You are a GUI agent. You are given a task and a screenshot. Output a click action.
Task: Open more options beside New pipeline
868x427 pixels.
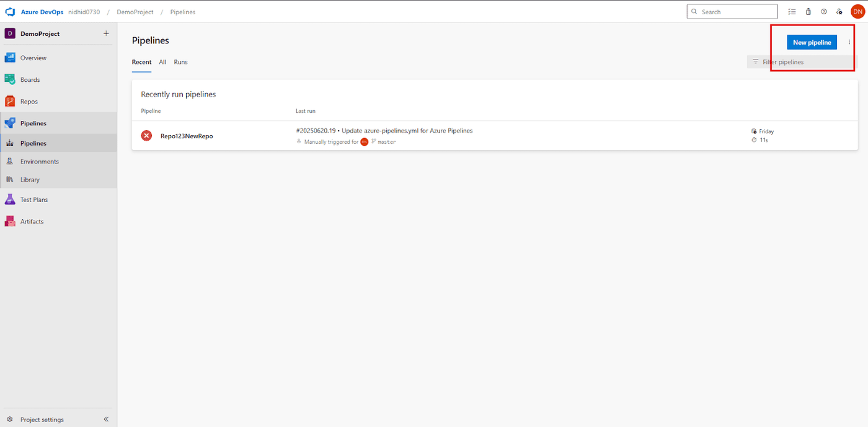click(x=849, y=42)
